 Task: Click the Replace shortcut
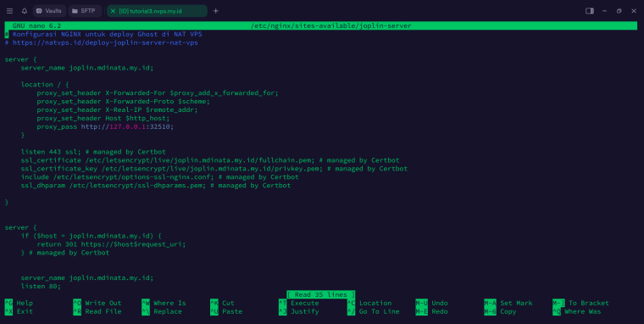pyautogui.click(x=162, y=311)
